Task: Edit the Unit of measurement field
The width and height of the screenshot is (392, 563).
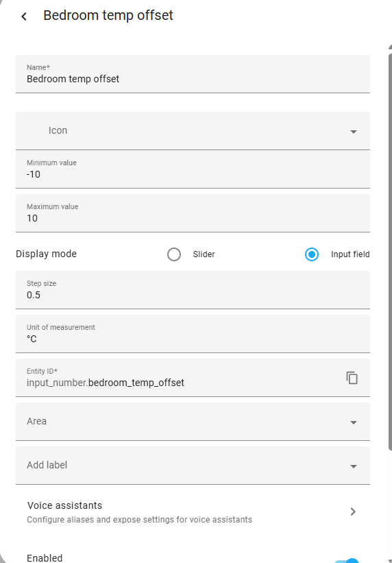Action: pos(193,334)
